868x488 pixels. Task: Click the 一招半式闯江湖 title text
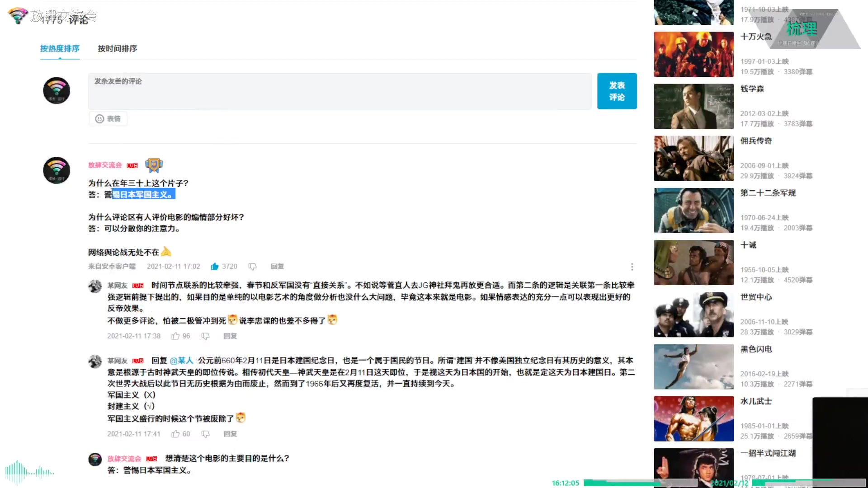768,453
